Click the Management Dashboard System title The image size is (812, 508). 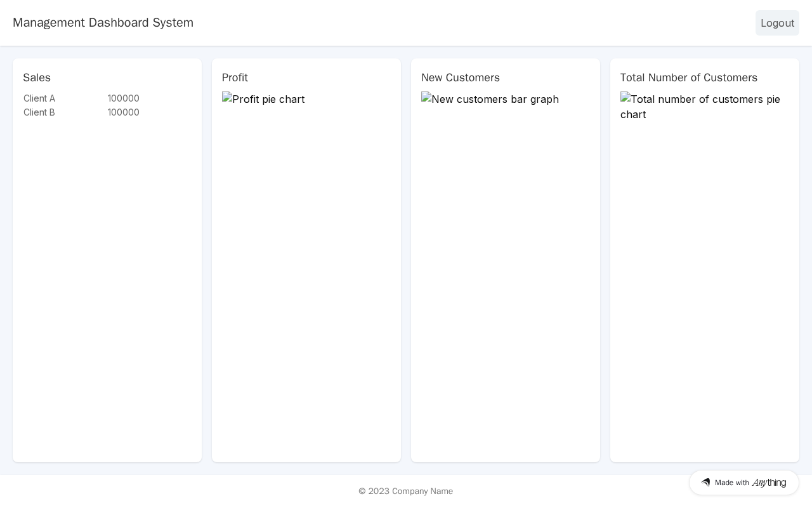point(103,23)
